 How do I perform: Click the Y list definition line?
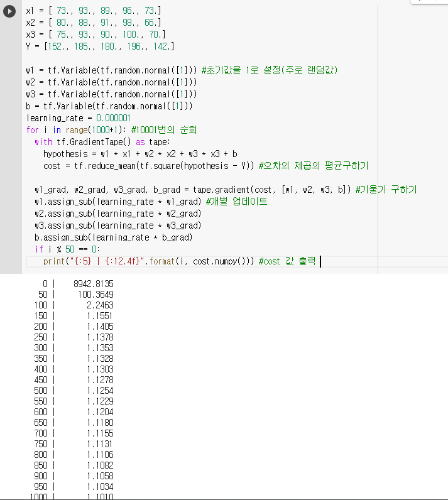(100, 46)
